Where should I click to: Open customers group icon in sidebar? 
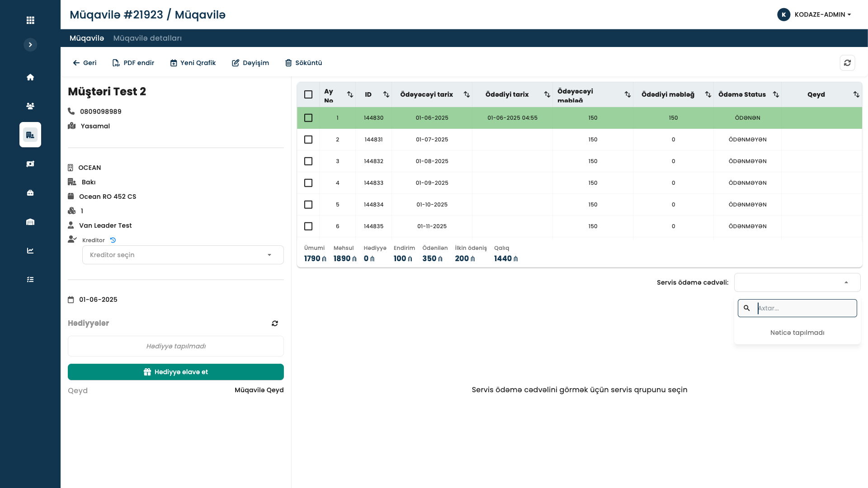30,106
